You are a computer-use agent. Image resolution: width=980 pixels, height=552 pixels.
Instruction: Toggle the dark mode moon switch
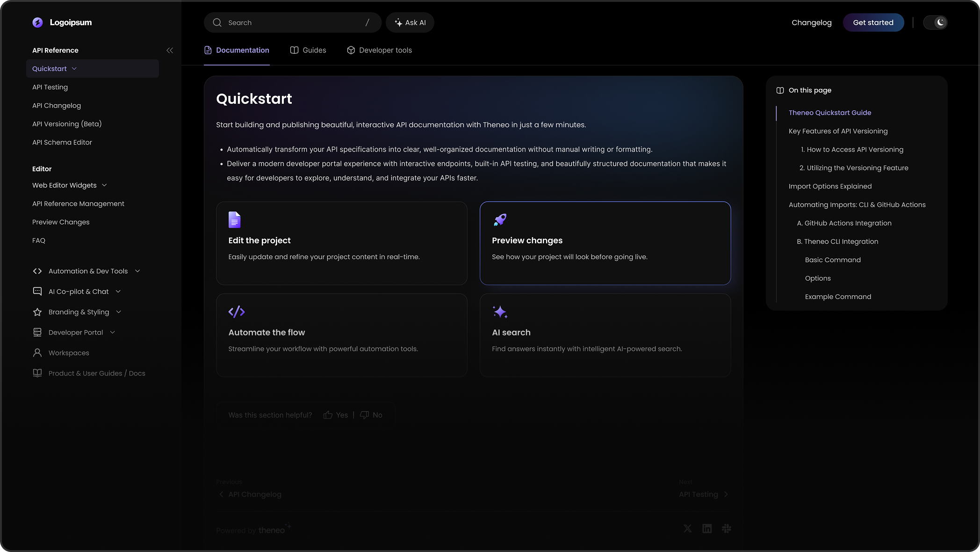coord(935,22)
